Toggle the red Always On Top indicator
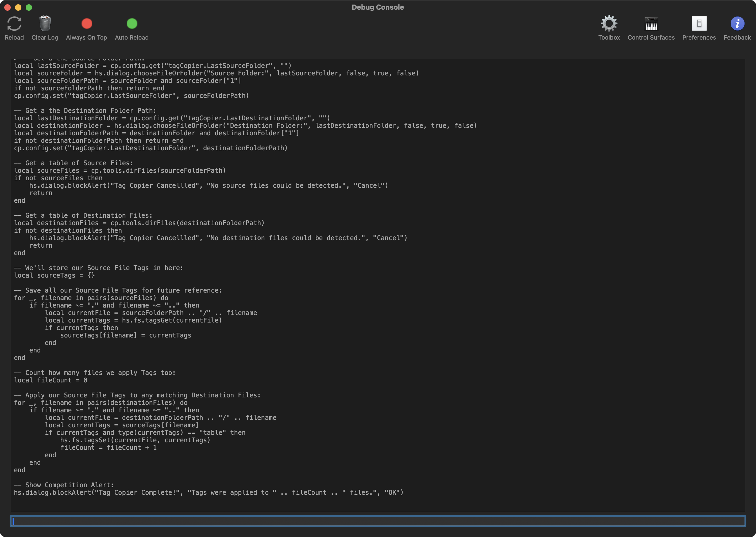 coord(87,24)
